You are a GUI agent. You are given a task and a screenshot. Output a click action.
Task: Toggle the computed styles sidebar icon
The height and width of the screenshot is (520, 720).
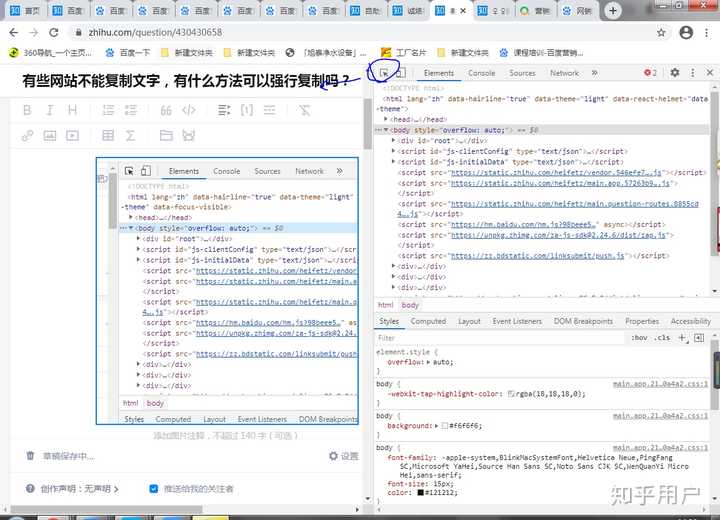(x=699, y=338)
